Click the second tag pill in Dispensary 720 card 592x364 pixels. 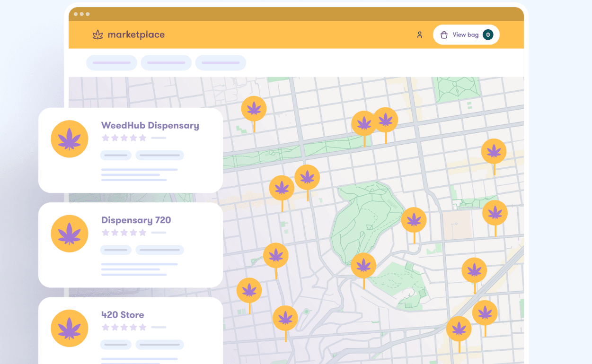coord(159,250)
